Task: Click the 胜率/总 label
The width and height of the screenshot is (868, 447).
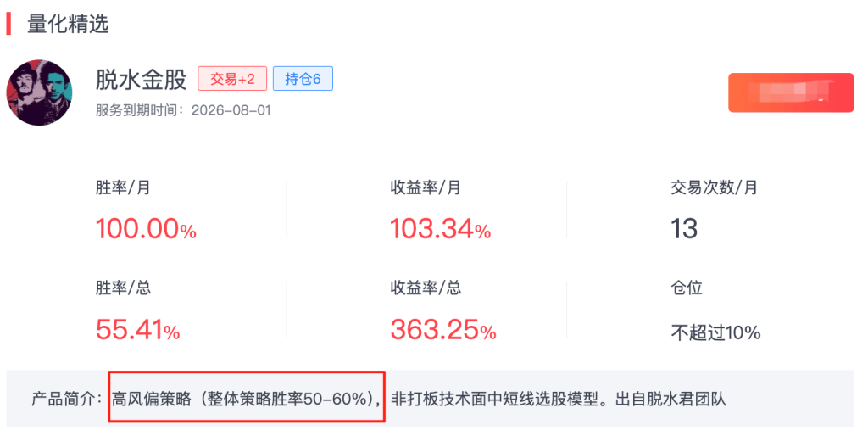Action: pyautogui.click(x=123, y=288)
